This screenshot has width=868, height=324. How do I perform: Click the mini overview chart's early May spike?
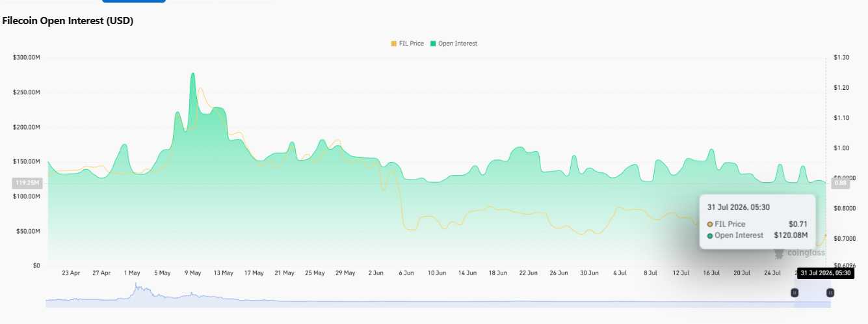click(x=137, y=286)
